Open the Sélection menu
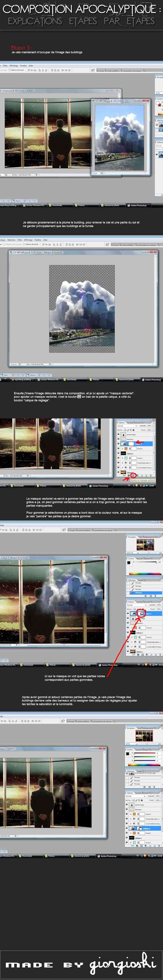This screenshot has height=980, width=163. (11, 240)
